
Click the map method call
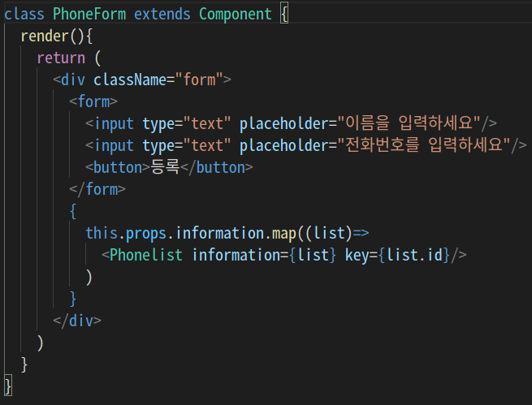click(284, 234)
